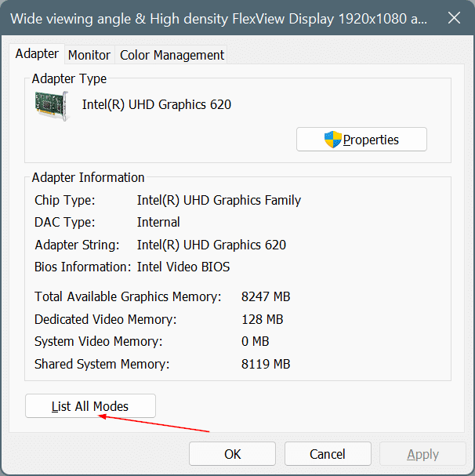
Task: Click the Adapter Information group heading
Action: (88, 178)
